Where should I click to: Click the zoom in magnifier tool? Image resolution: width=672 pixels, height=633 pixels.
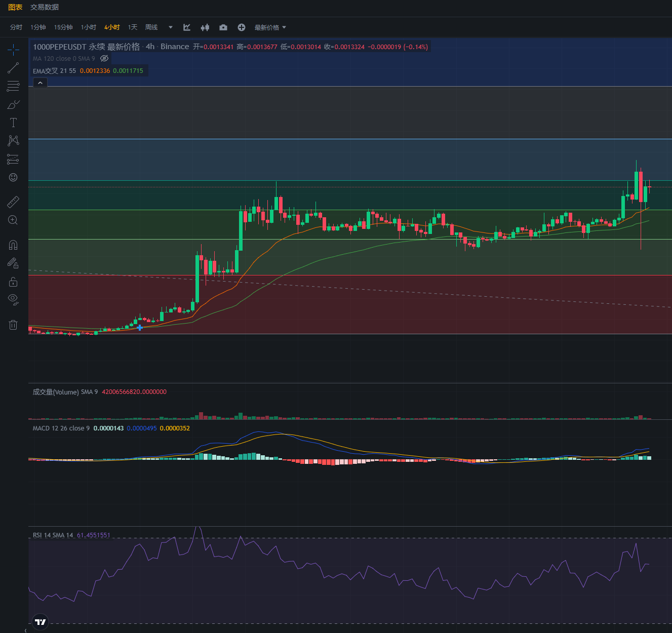pos(13,220)
